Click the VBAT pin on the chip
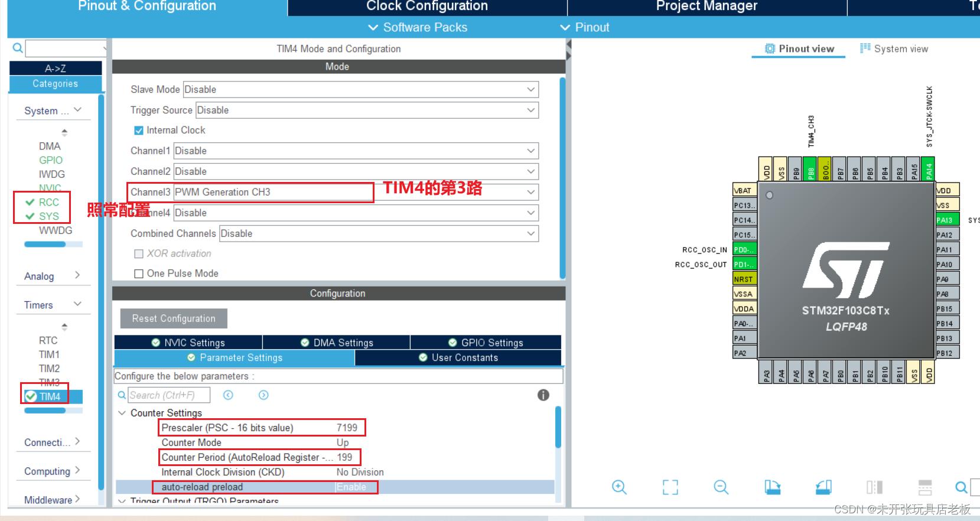This screenshot has width=980, height=521. click(744, 190)
